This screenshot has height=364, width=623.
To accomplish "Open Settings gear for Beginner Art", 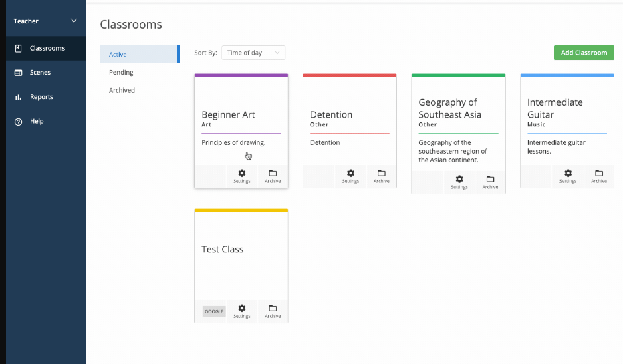I will tap(241, 176).
